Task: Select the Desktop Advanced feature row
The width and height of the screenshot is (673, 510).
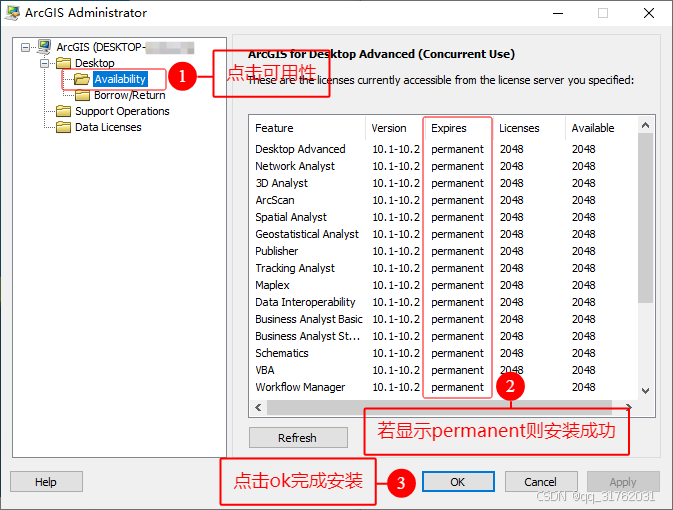Action: [x=444, y=149]
